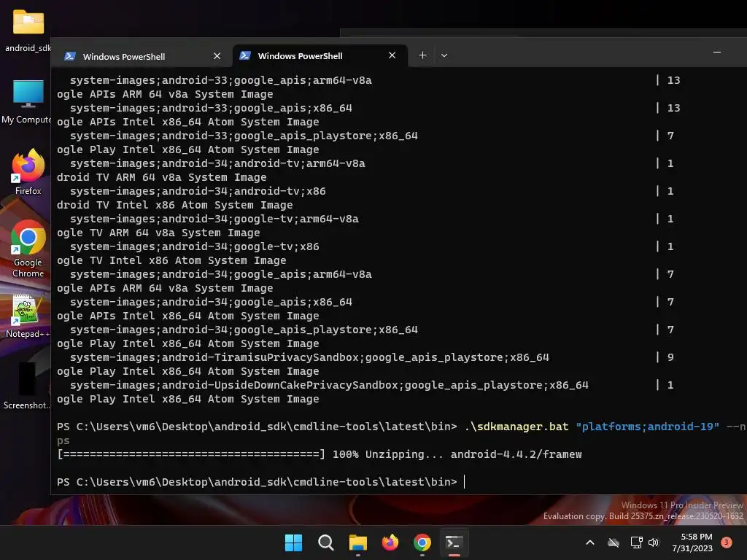Click "ogle TV Intel x86 Atom System Image" text

tap(171, 260)
